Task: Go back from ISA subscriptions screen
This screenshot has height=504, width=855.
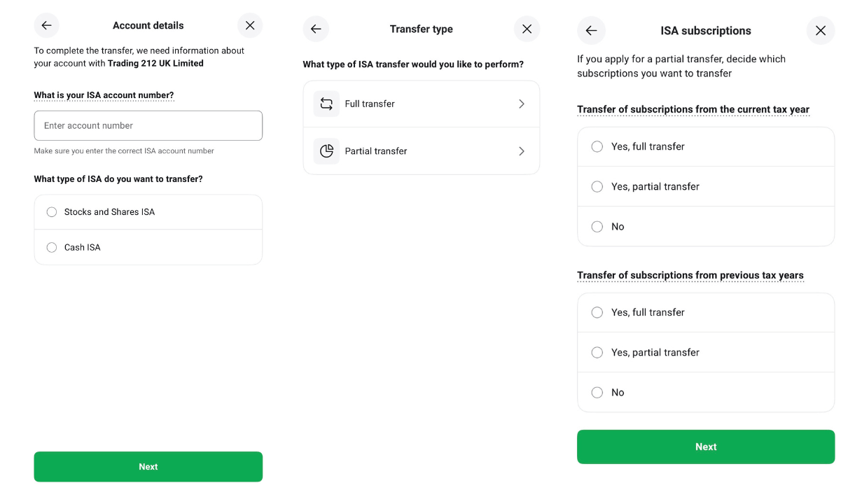Action: point(591,31)
